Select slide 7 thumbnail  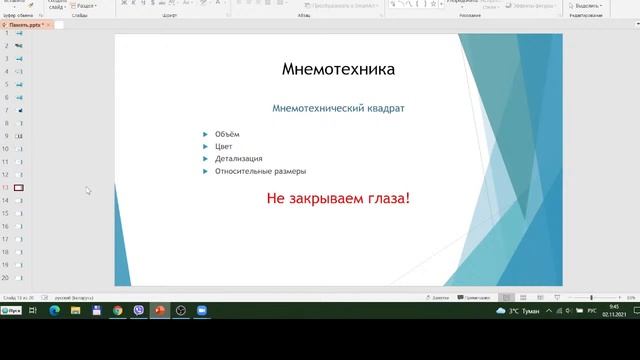19,110
